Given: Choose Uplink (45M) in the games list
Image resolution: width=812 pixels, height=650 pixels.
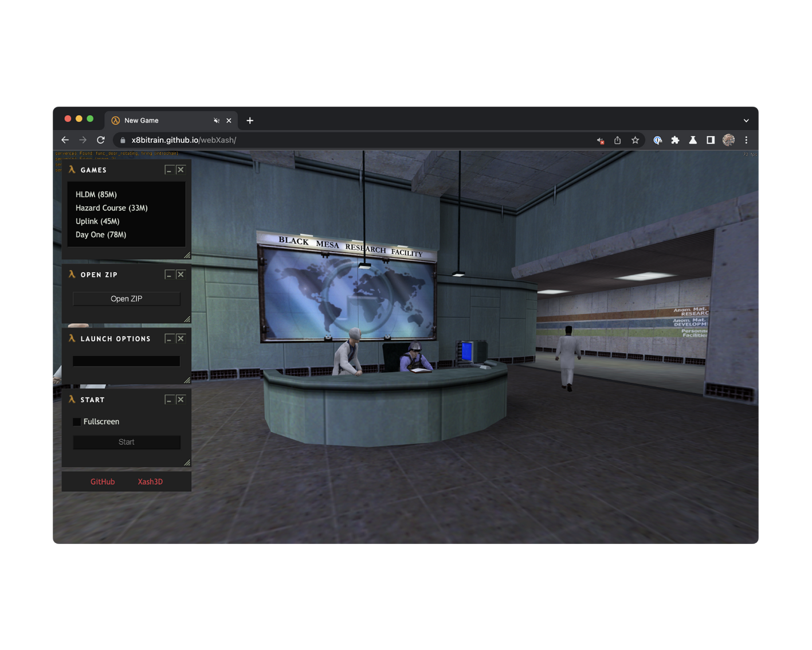Looking at the screenshot, I should click(x=97, y=221).
